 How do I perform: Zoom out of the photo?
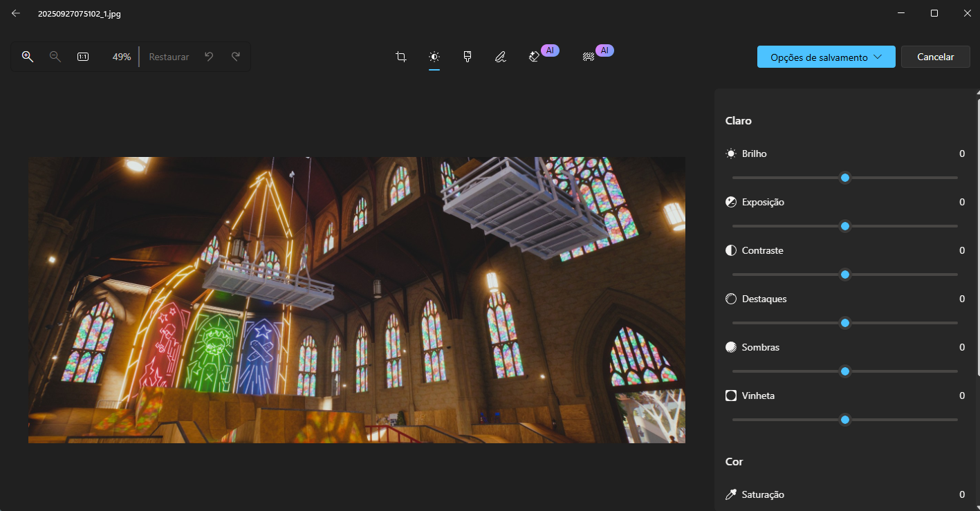(55, 57)
